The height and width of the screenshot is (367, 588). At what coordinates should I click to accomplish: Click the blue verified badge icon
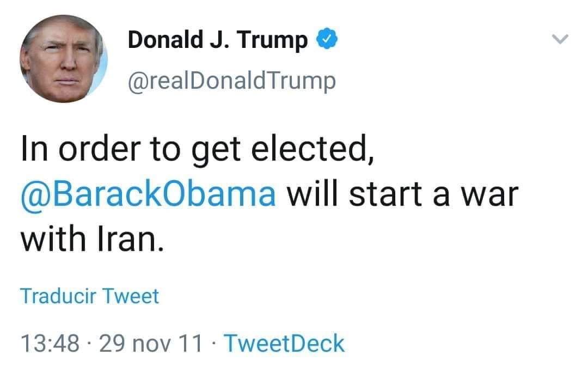[x=328, y=40]
